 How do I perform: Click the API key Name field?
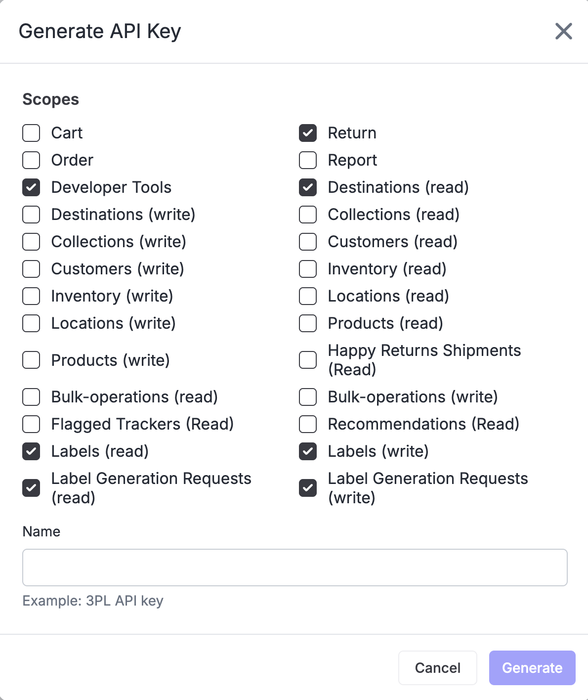pos(294,568)
